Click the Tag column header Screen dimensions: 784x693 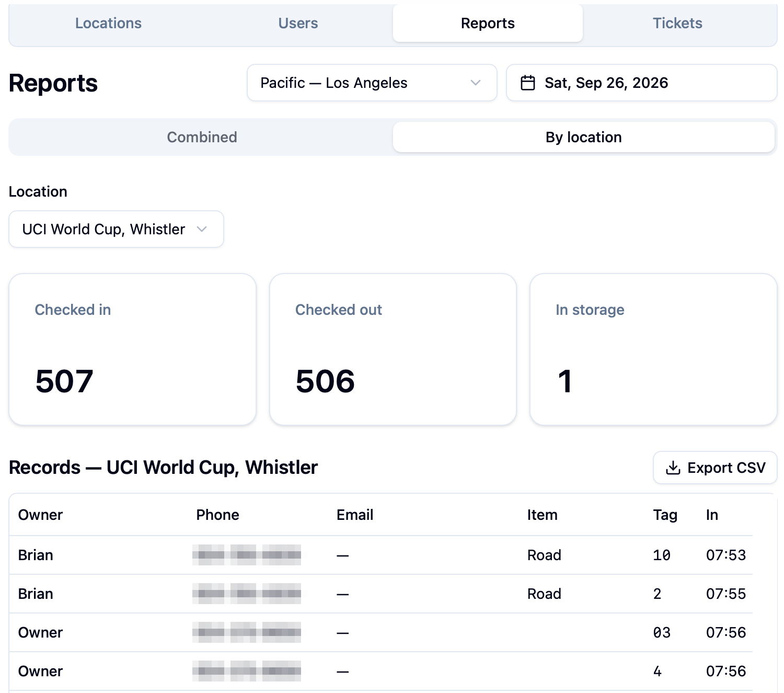tap(665, 515)
